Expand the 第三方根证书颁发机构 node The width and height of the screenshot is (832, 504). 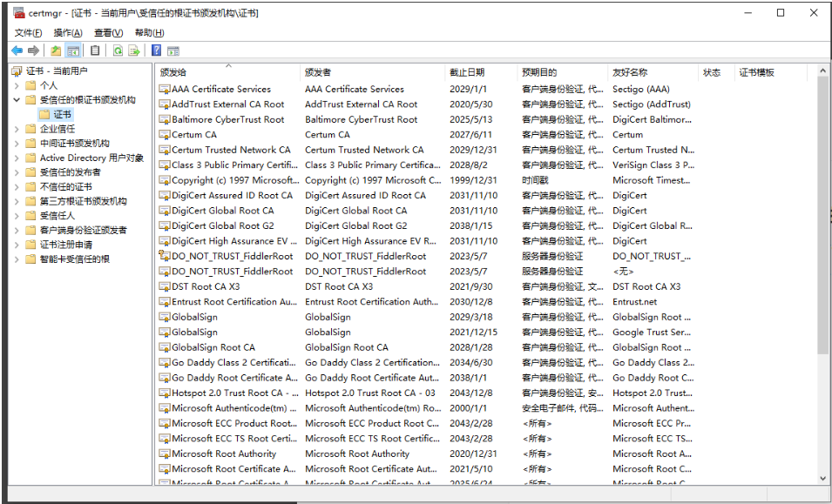click(x=17, y=201)
